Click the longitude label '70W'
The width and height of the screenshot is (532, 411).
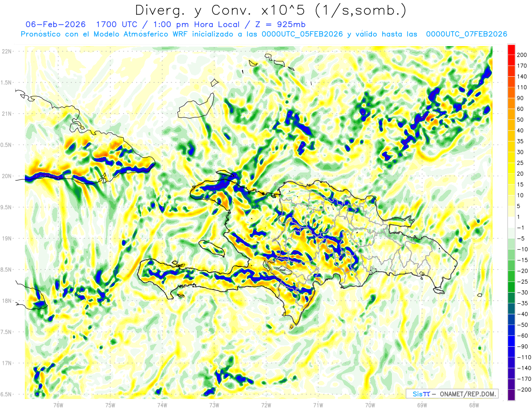click(x=370, y=405)
